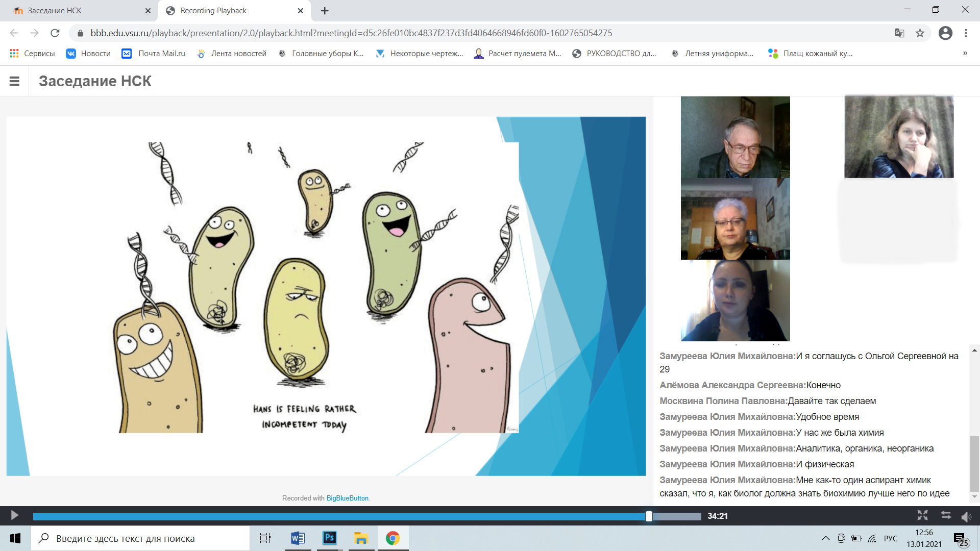Open File Explorer from the taskbar
Viewport: 980px width, 551px height.
(361, 538)
